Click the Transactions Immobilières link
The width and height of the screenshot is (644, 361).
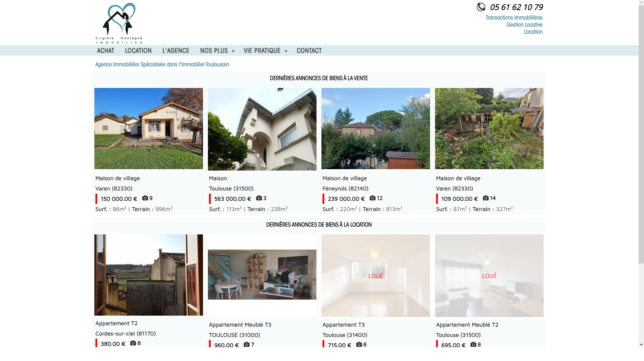[514, 17]
